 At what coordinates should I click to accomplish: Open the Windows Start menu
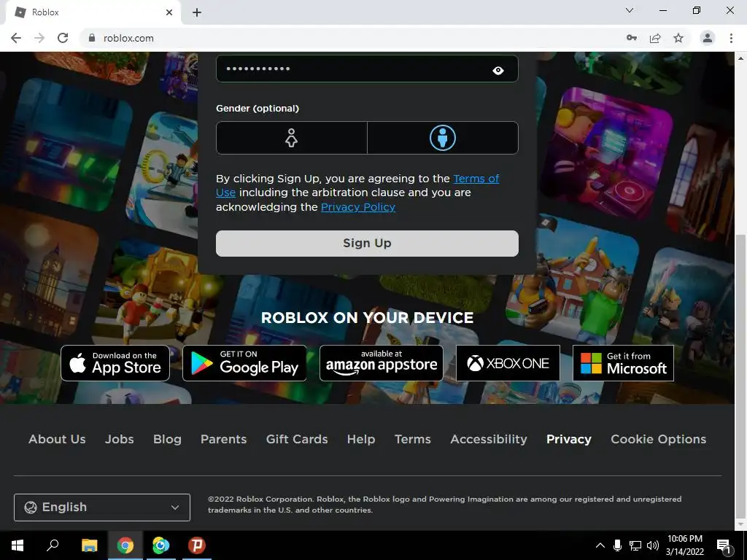18,545
